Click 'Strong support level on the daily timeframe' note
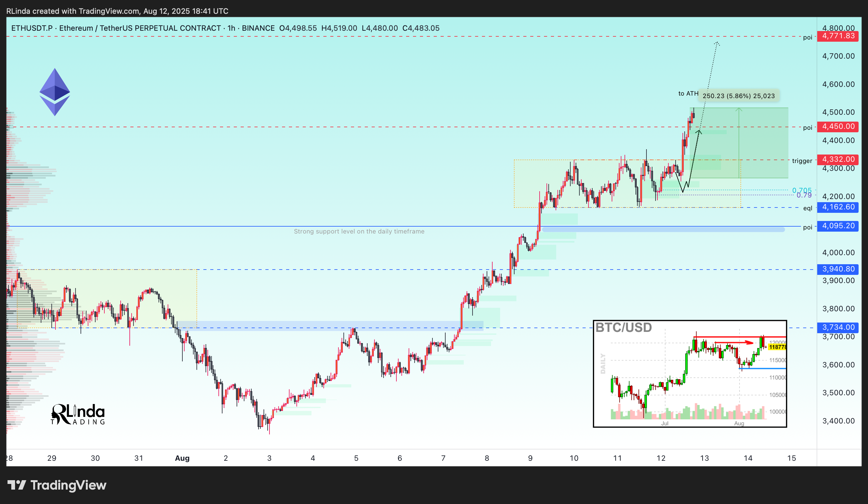This screenshot has width=868, height=504. tap(359, 232)
